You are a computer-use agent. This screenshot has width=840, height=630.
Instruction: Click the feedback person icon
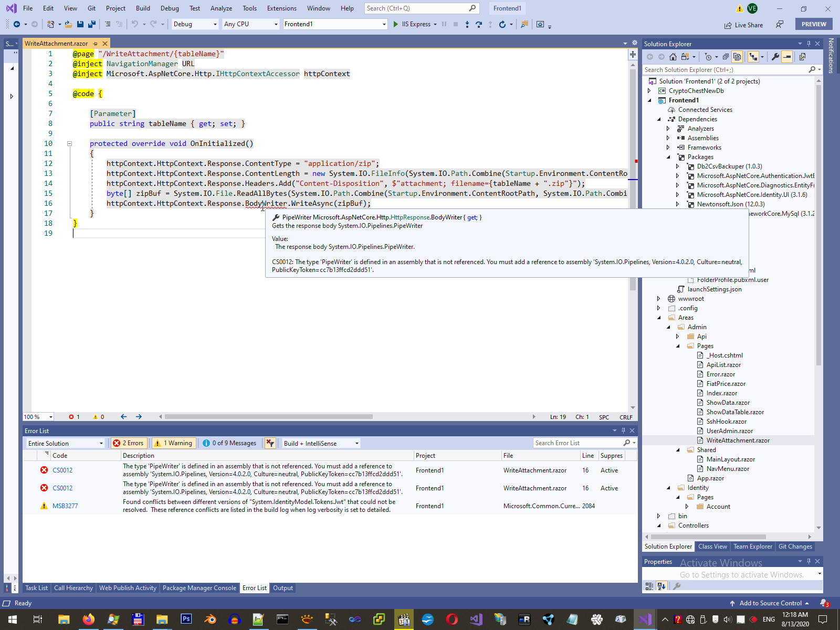(780, 25)
